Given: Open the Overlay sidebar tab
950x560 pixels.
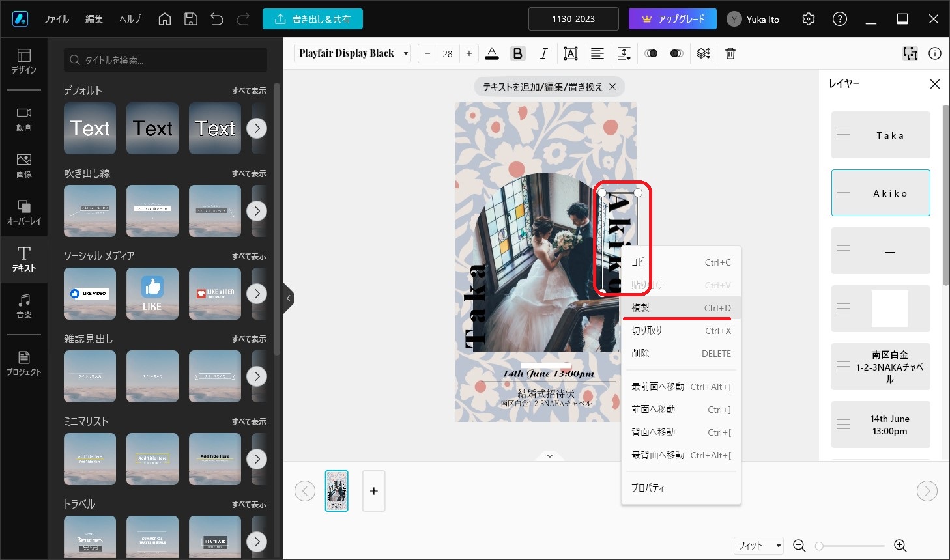Looking at the screenshot, I should click(x=24, y=213).
